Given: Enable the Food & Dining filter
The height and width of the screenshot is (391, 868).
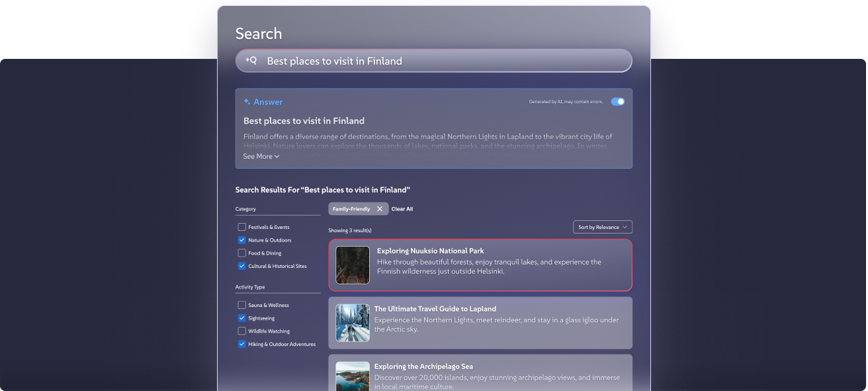Looking at the screenshot, I should pyautogui.click(x=242, y=253).
